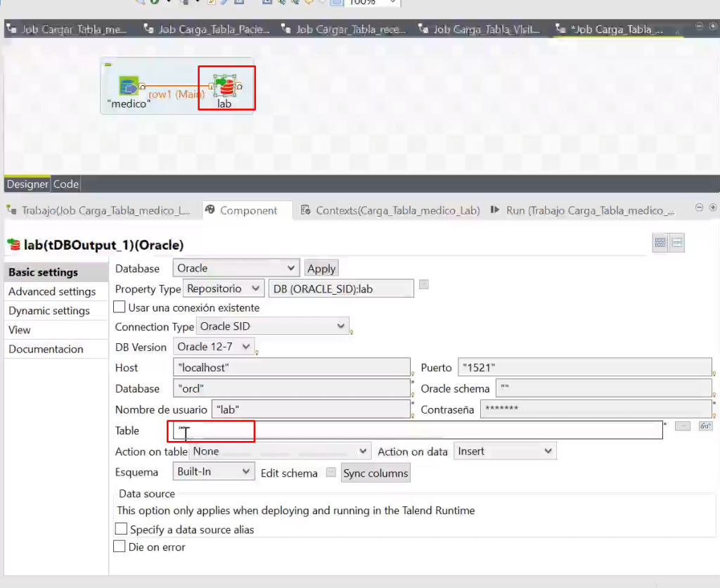Click the browse button next to the repository field

424,285
